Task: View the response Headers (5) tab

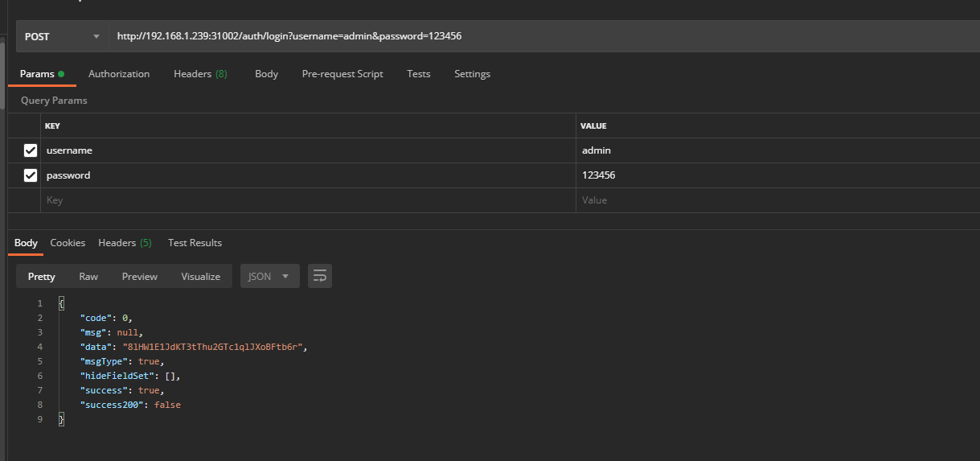Action: pyautogui.click(x=125, y=243)
